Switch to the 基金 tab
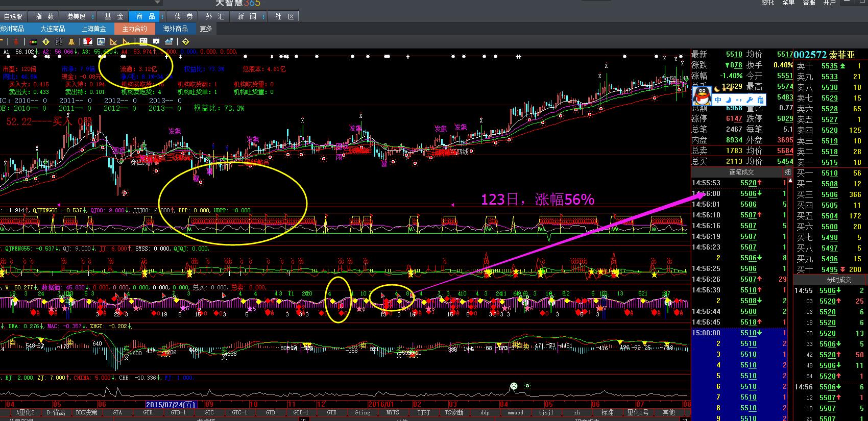868x421 pixels. [x=114, y=16]
